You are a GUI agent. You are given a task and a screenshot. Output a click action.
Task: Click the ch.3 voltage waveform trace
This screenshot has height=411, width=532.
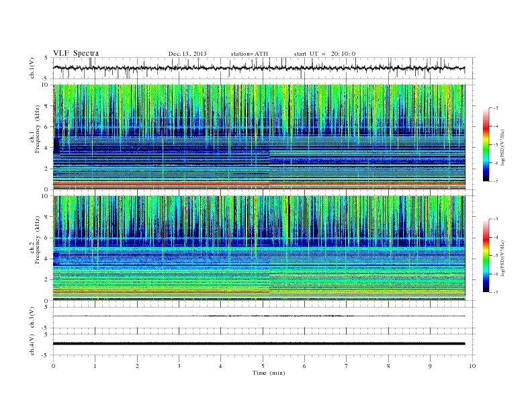tap(259, 316)
